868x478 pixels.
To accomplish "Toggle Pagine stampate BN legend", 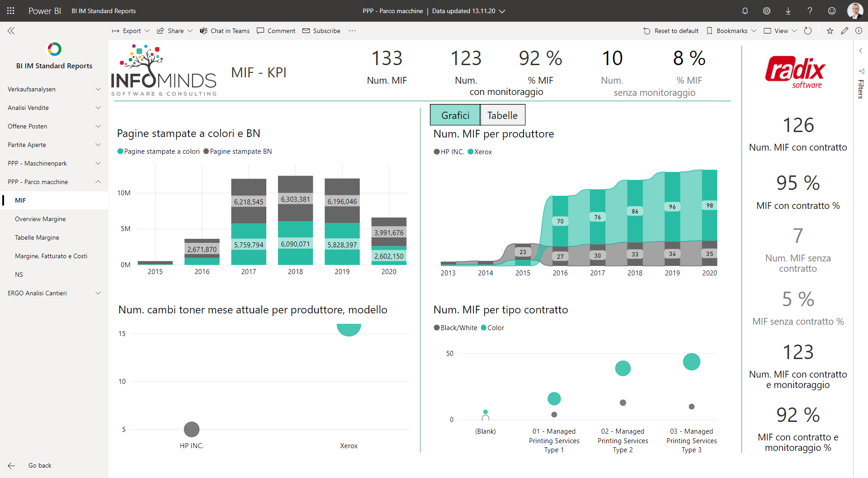I will click(x=237, y=151).
